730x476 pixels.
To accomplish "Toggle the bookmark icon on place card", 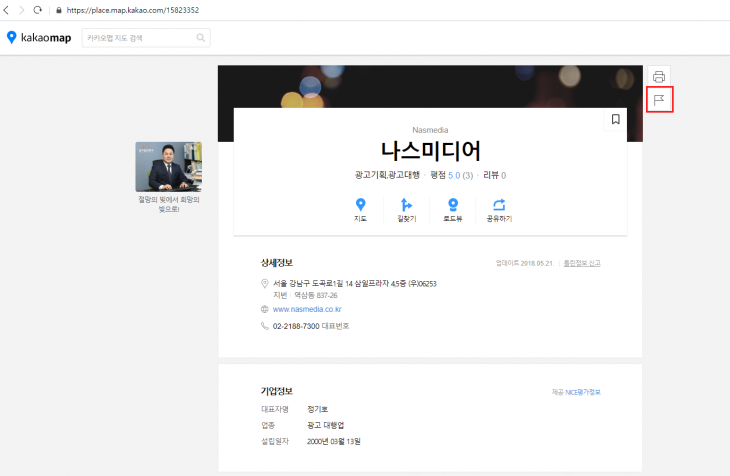I will click(x=615, y=120).
